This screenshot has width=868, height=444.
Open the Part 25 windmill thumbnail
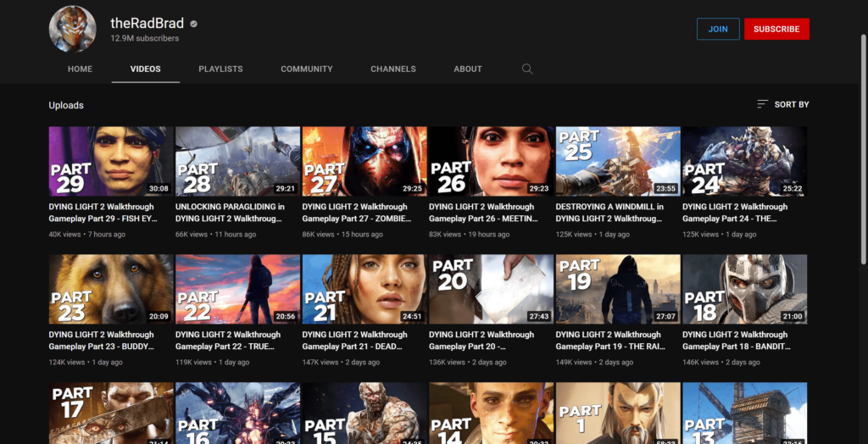(x=618, y=161)
